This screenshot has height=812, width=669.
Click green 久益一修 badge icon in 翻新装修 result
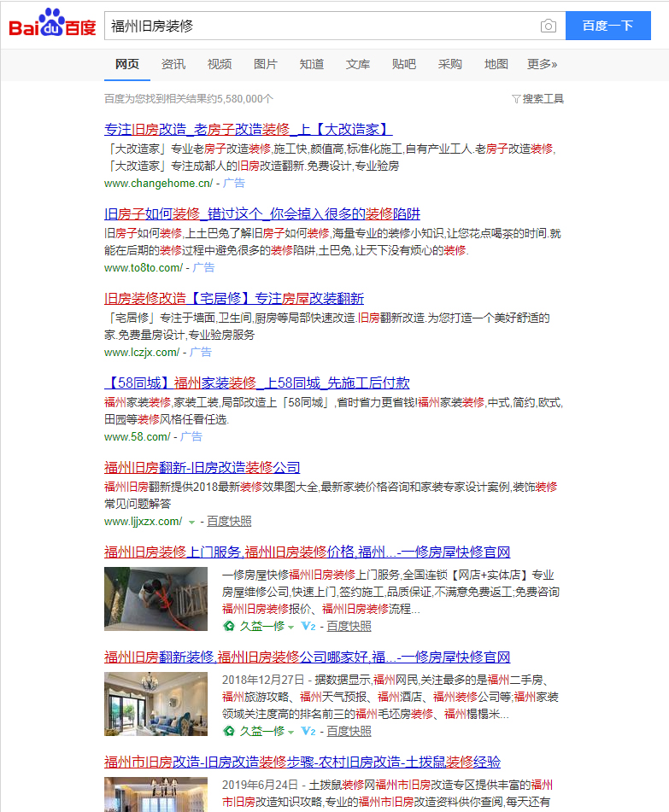pyautogui.click(x=228, y=731)
